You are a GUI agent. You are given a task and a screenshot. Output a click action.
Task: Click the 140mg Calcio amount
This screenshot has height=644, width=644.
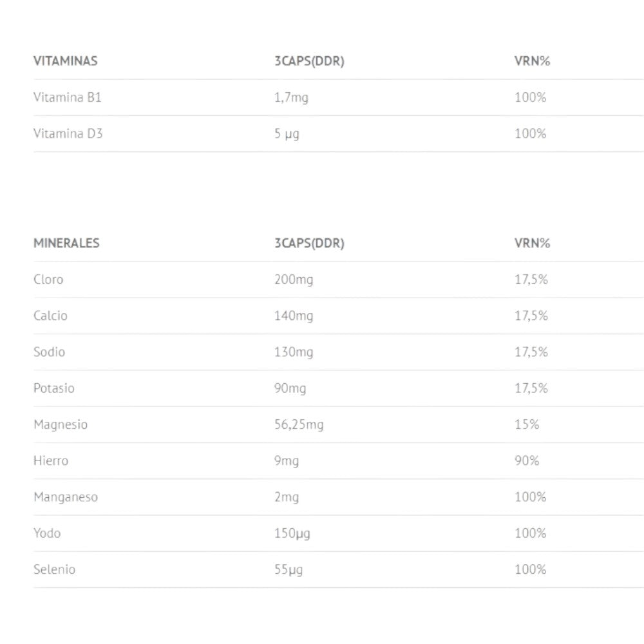(294, 316)
